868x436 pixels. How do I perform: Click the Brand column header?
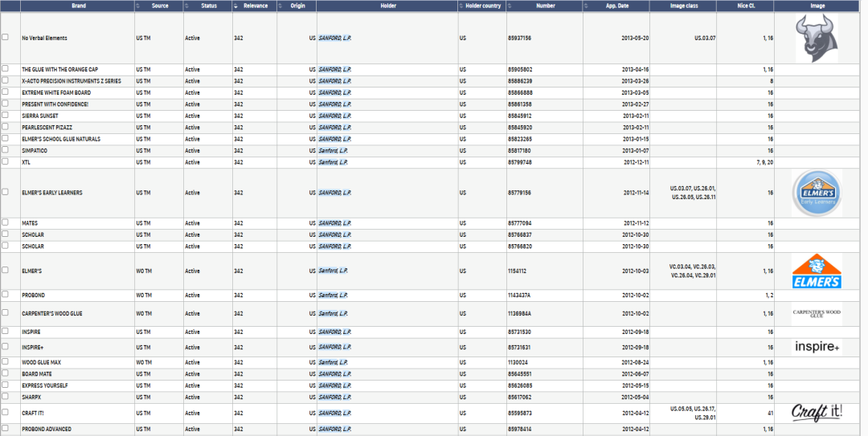[79, 6]
